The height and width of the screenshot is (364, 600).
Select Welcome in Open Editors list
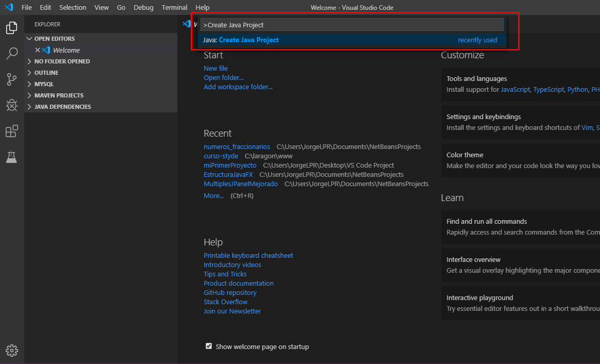101,50
